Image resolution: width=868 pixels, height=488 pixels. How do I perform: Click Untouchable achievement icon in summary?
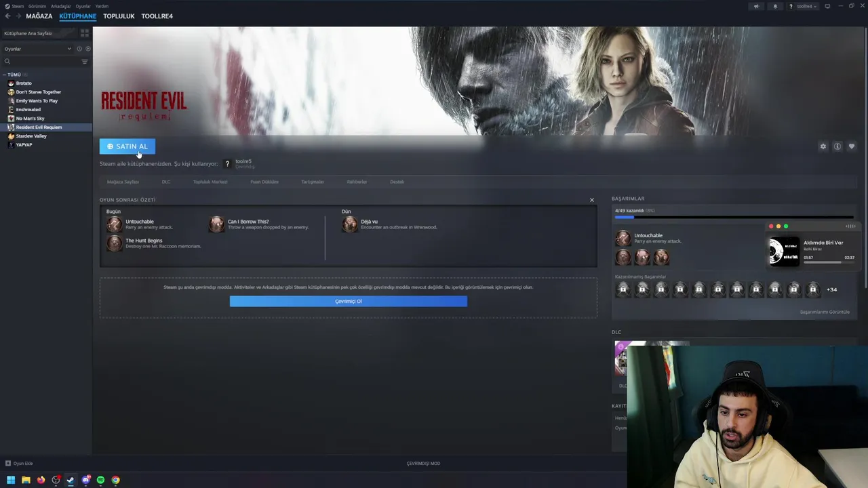pyautogui.click(x=115, y=224)
